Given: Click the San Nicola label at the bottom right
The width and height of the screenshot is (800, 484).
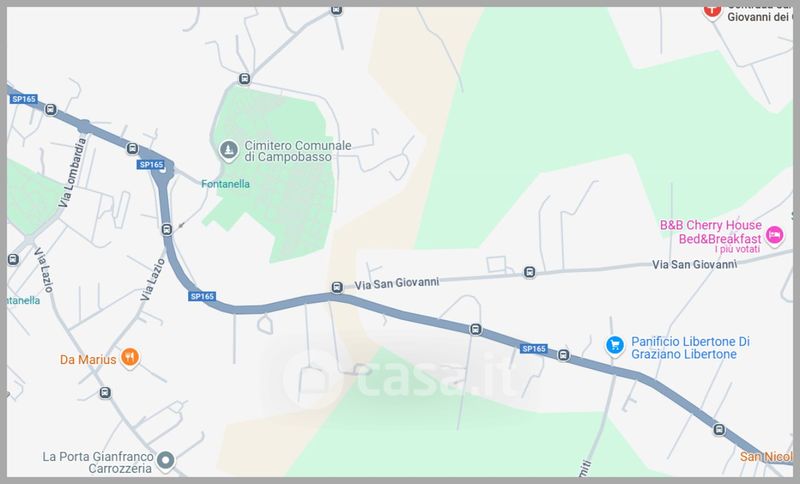Looking at the screenshot, I should [766, 456].
